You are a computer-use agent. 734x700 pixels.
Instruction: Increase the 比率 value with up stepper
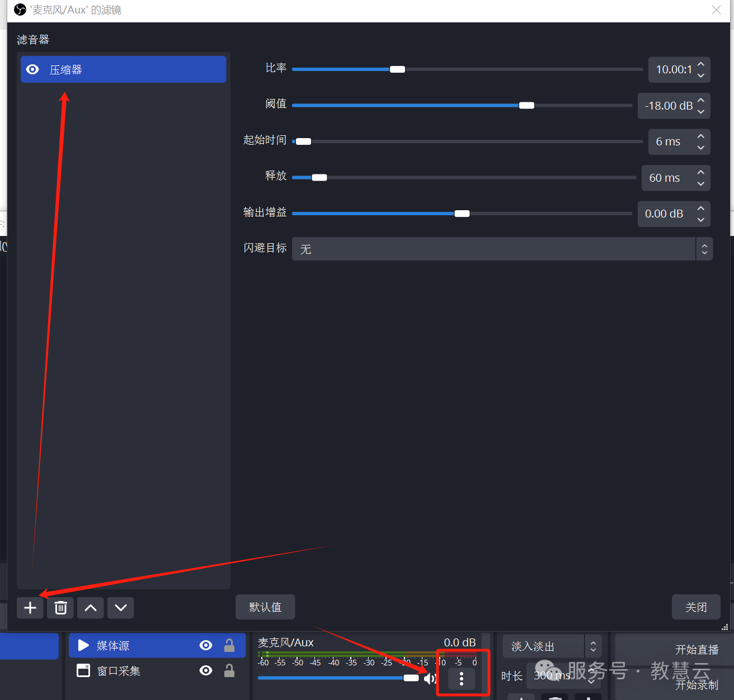tap(701, 64)
